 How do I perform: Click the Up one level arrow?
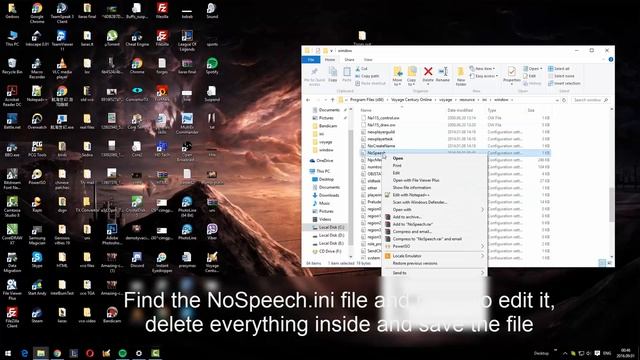point(332,100)
